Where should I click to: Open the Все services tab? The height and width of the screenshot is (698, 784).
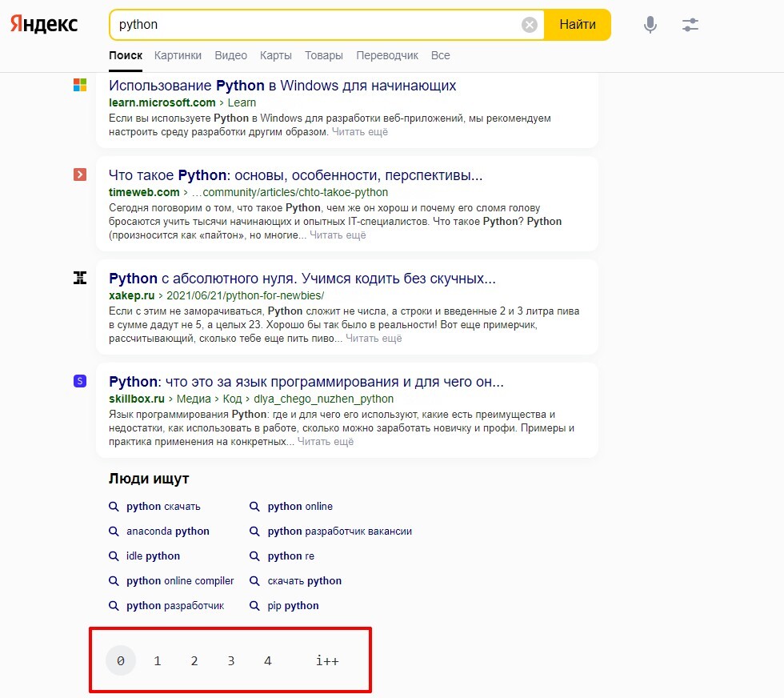440,55
